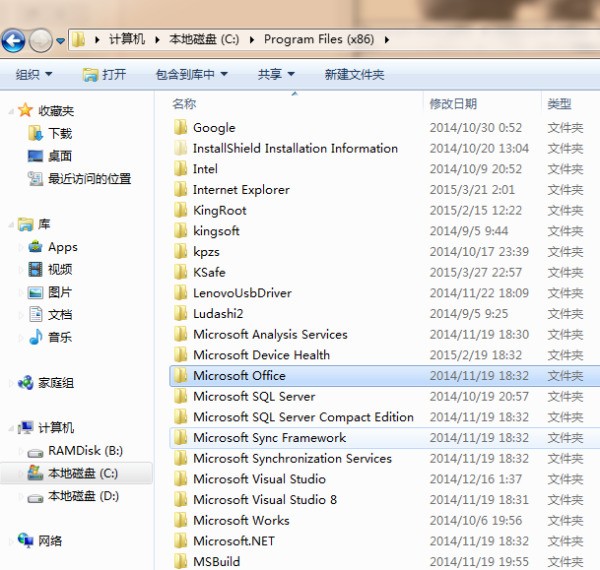Open the 共享 dropdown menu
The height and width of the screenshot is (570, 600).
(276, 74)
